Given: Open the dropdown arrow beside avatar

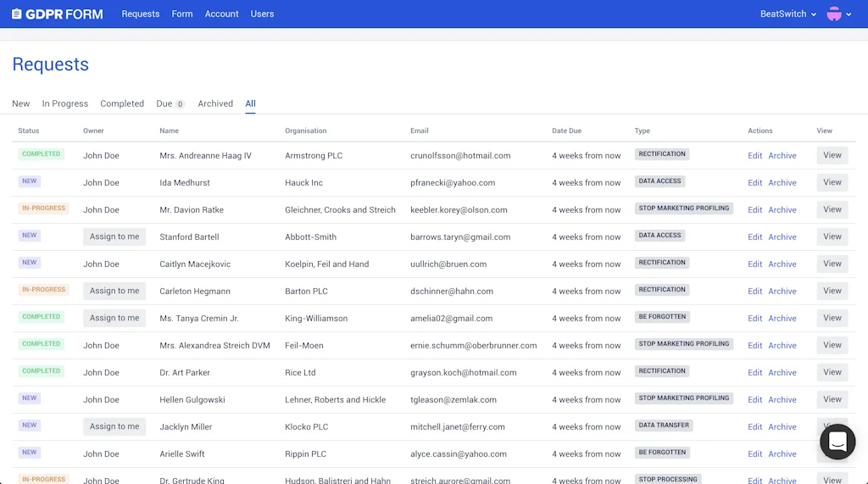Looking at the screenshot, I should click(x=849, y=14).
